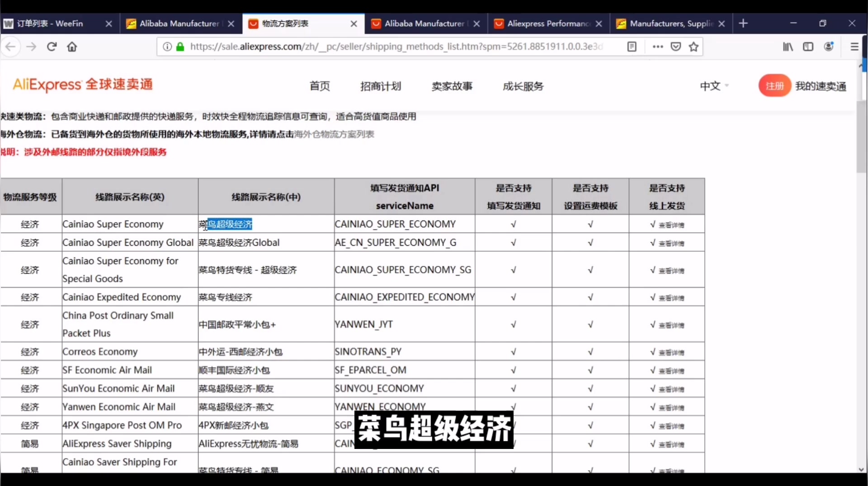This screenshot has height=486, width=868.
Task: View details link in Cainiao Super Economy Global row
Action: click(x=671, y=243)
